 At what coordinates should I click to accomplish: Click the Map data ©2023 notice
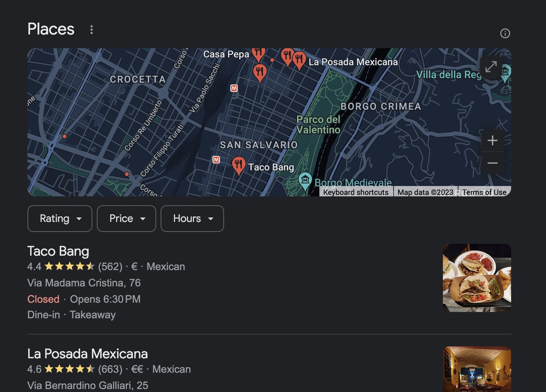[425, 192]
